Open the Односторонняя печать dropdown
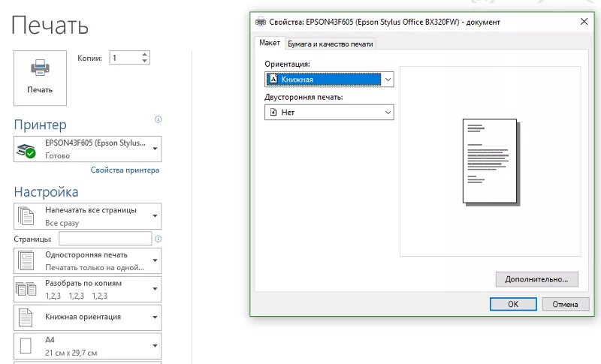The height and width of the screenshot is (364, 601). coord(87,261)
